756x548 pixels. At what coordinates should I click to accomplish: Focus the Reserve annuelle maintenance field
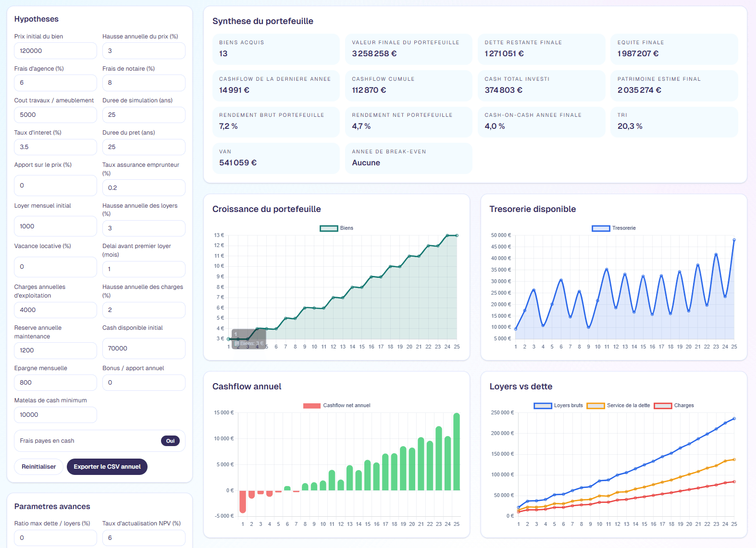[x=55, y=350]
